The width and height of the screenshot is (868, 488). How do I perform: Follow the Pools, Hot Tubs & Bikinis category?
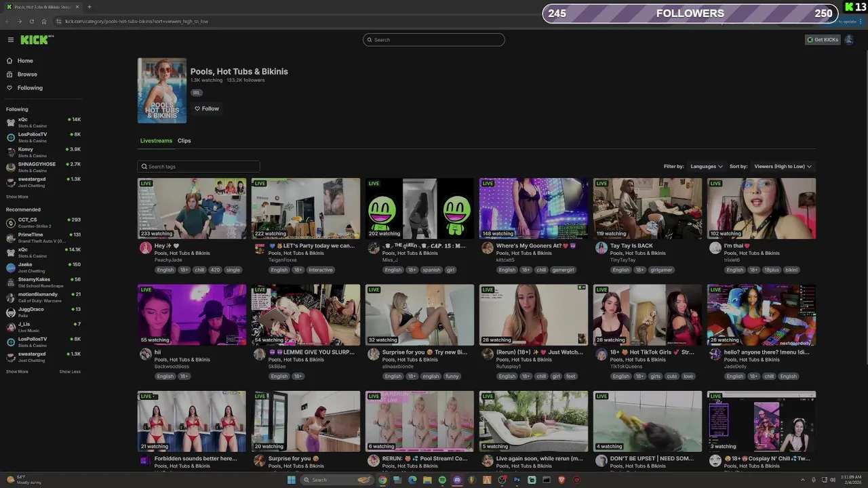point(207,108)
